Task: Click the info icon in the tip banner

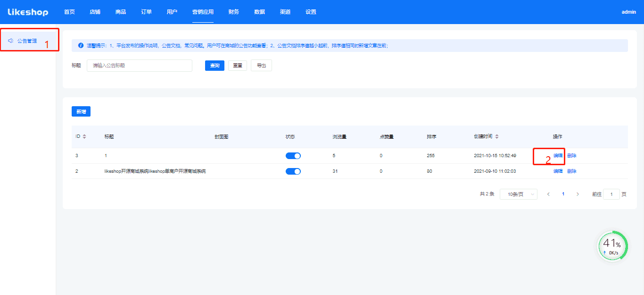Action: point(81,46)
